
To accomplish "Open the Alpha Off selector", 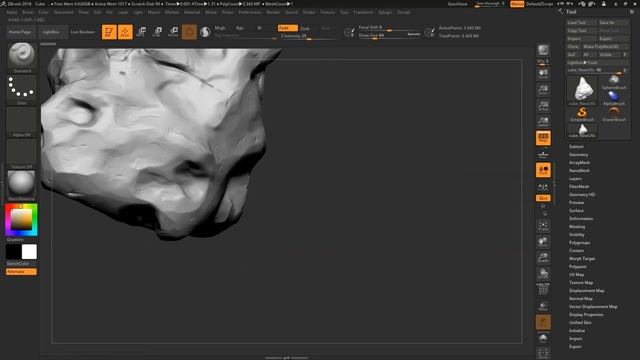I will pyautogui.click(x=22, y=122).
